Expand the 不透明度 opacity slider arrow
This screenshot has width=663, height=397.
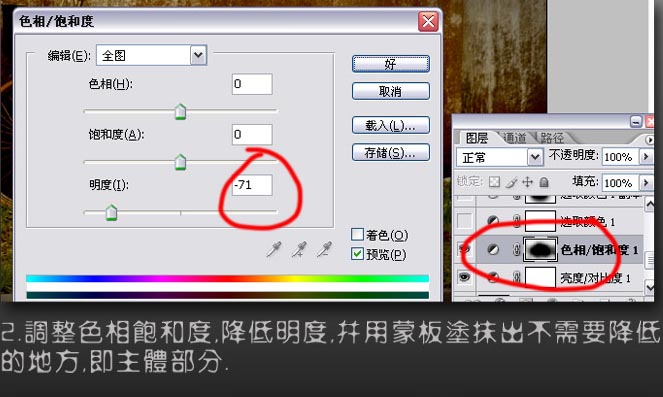click(646, 156)
